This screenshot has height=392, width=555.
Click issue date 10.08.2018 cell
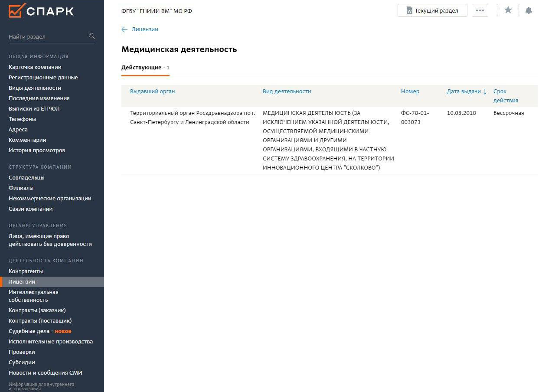coord(461,113)
